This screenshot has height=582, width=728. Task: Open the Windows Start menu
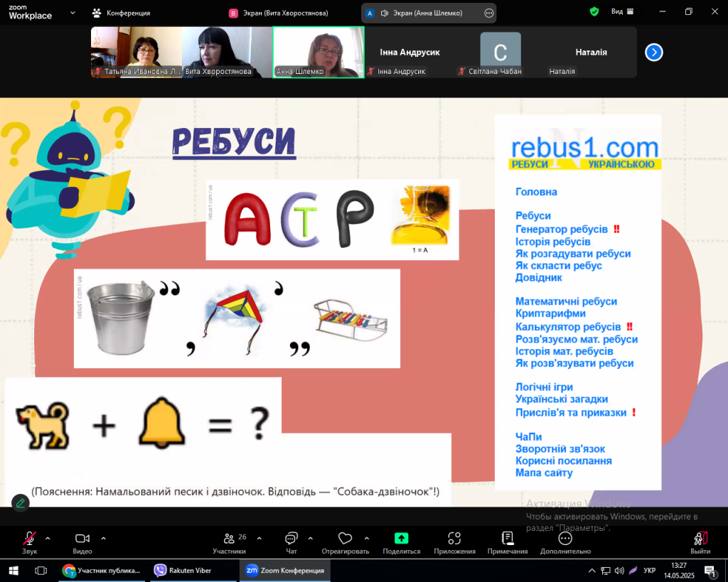13,571
